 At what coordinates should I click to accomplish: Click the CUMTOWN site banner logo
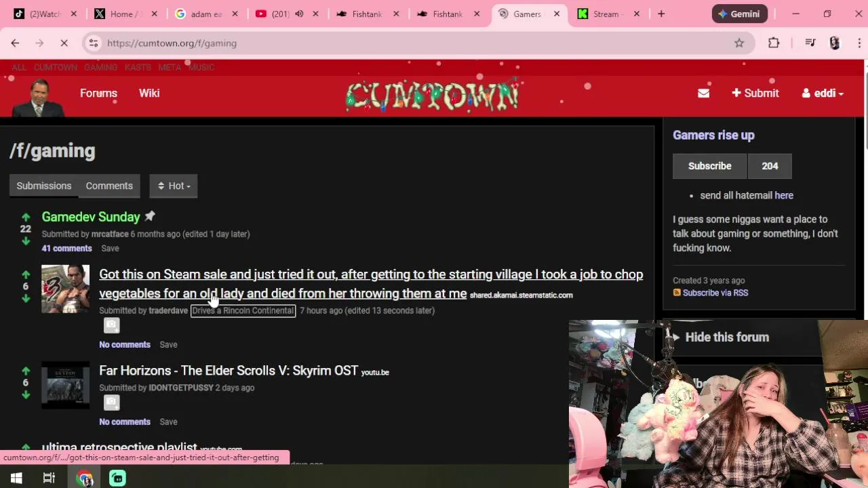point(432,95)
